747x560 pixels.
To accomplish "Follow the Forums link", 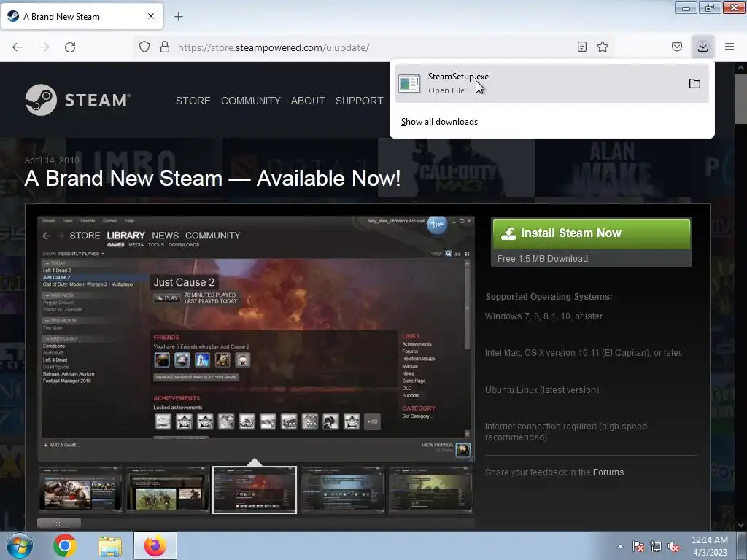I will (x=608, y=472).
